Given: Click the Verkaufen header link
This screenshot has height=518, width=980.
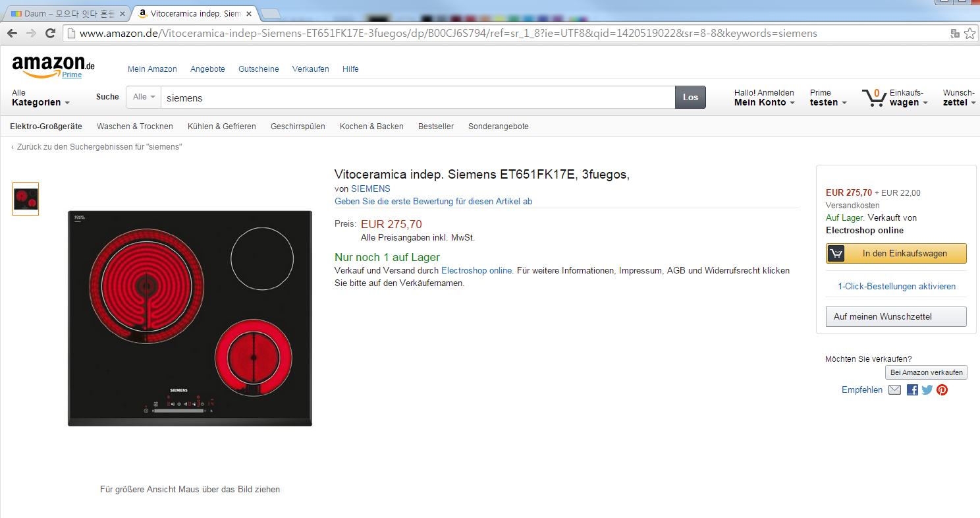Looking at the screenshot, I should [x=311, y=69].
